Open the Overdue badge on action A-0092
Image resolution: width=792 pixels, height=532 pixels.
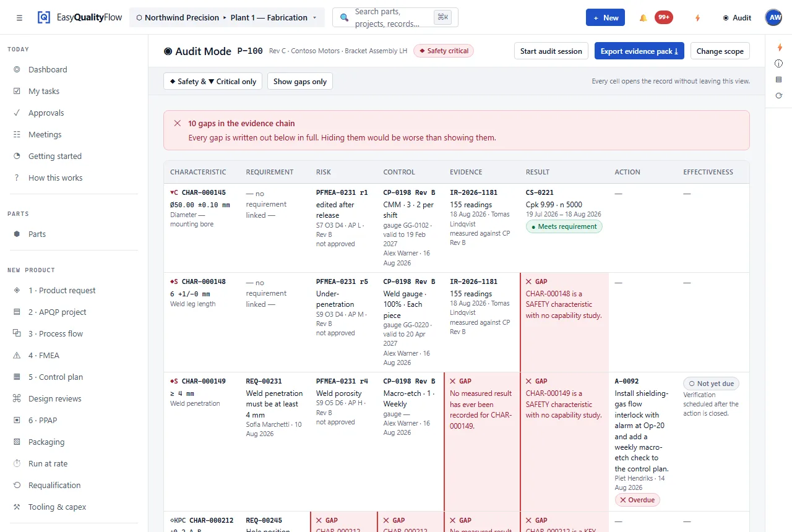pos(637,500)
